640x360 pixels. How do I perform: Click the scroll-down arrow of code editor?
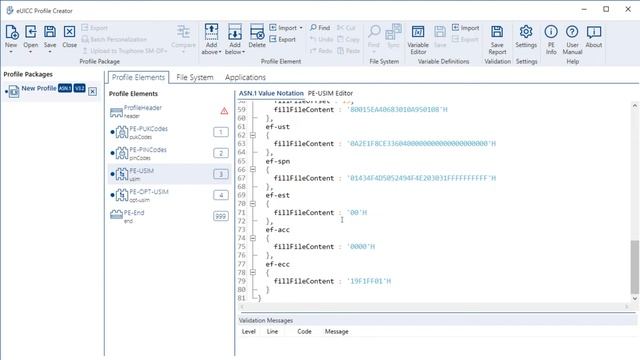(x=635, y=298)
